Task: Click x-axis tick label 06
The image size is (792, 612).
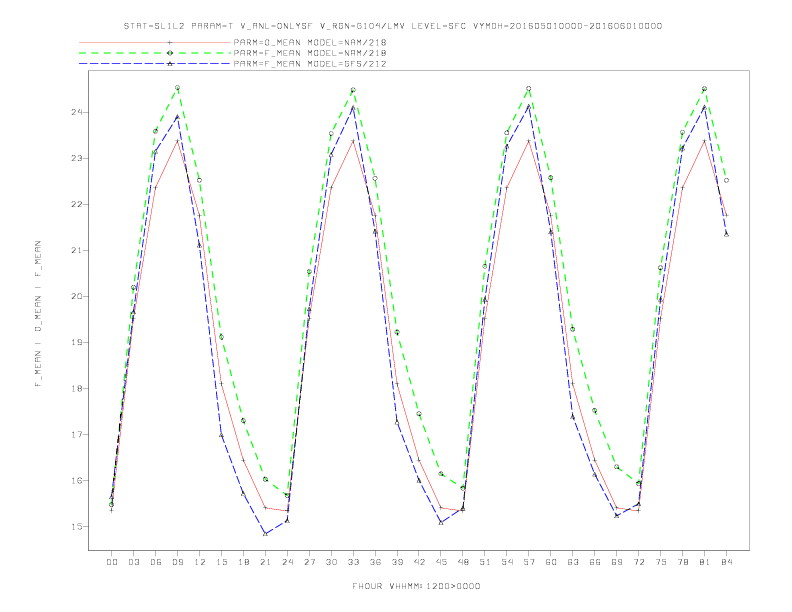Action: 156,562
